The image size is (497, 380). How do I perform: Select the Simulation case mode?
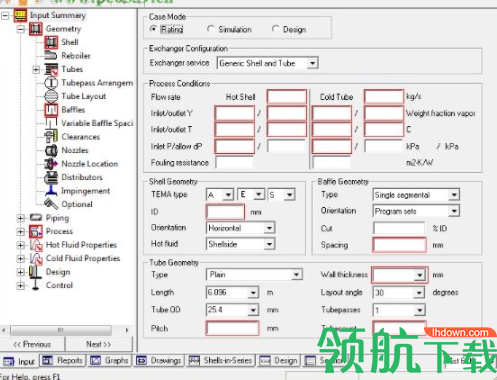coord(210,29)
